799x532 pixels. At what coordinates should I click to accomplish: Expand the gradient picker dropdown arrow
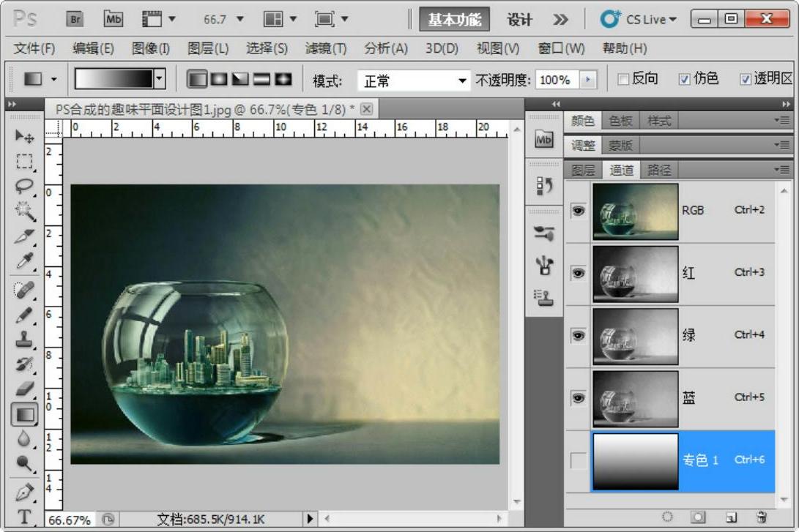point(160,79)
